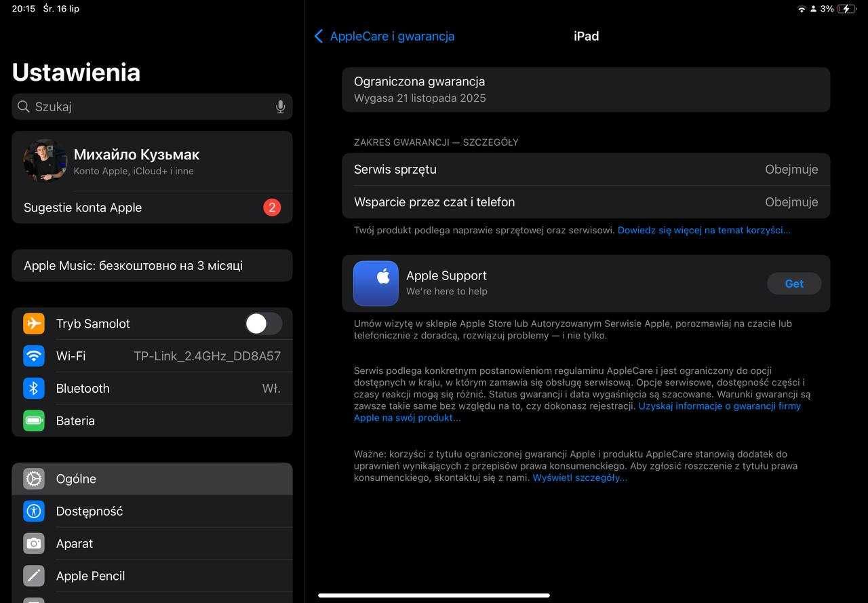Screen dimensions: 868x603
Task: Tap the 20:15 clock in status bar
Action: tap(23, 9)
